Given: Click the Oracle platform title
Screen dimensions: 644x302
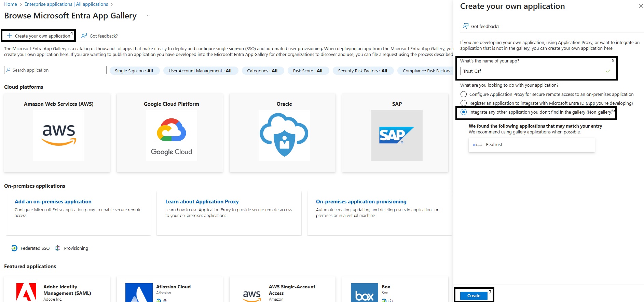Looking at the screenshot, I should 284,104.
